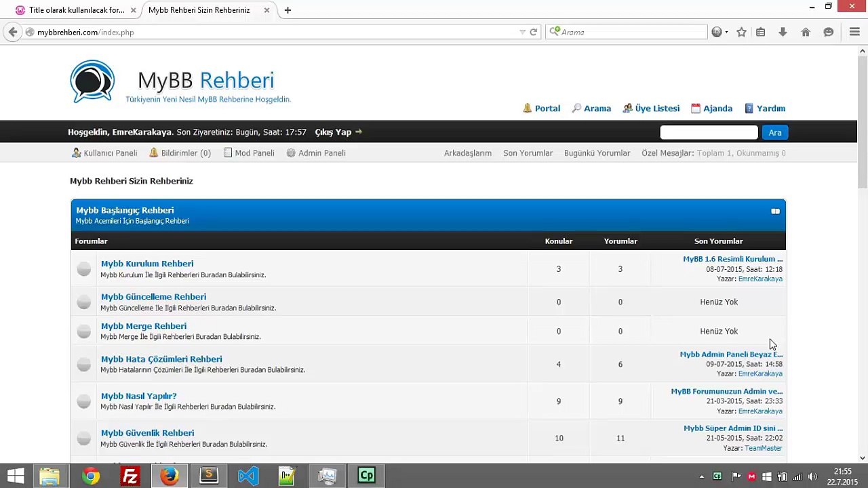Open Admin Paneli
This screenshot has width=868, height=488.
click(x=316, y=153)
